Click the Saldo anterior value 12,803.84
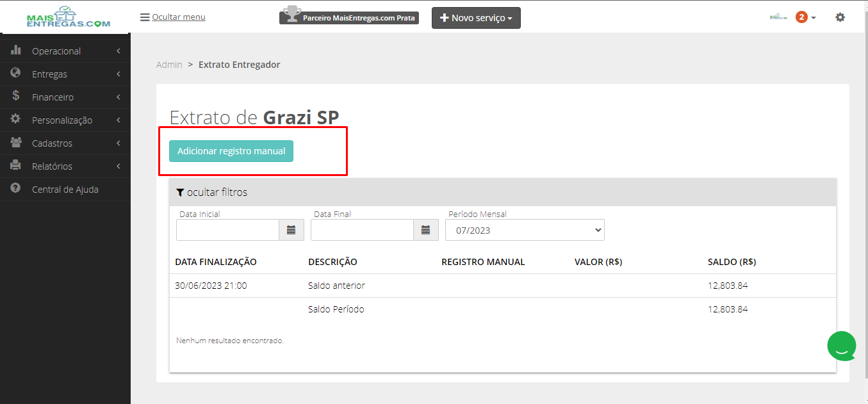 [x=728, y=286]
